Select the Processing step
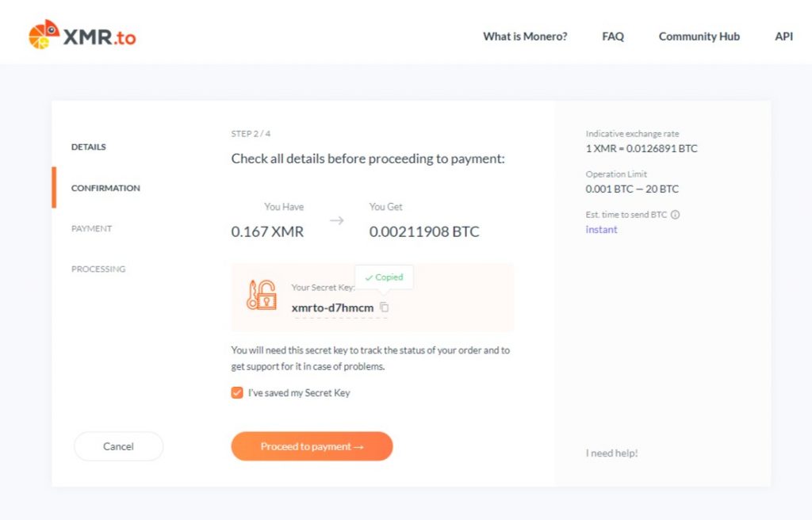The height and width of the screenshot is (520, 812). coord(98,269)
